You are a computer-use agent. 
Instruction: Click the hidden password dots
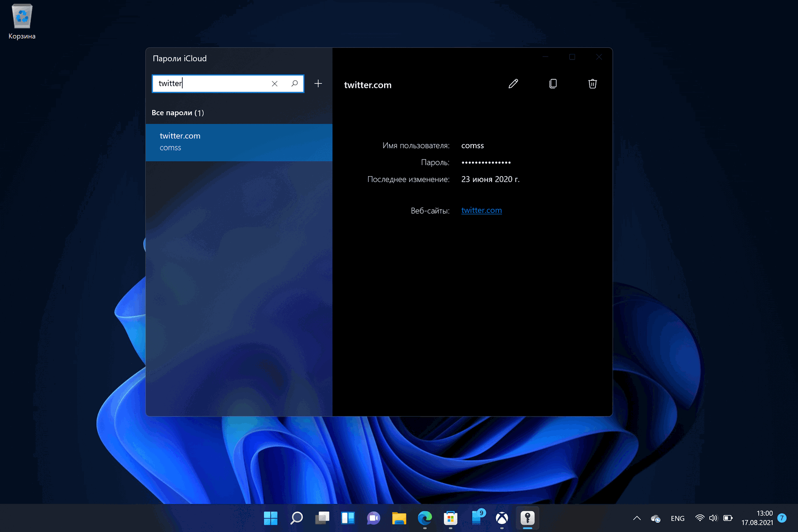486,162
